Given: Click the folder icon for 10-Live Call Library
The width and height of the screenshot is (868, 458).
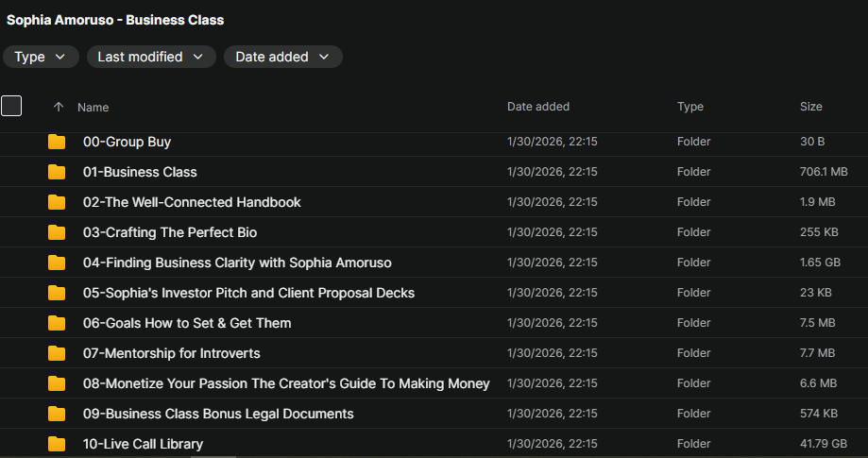Looking at the screenshot, I should 57,444.
